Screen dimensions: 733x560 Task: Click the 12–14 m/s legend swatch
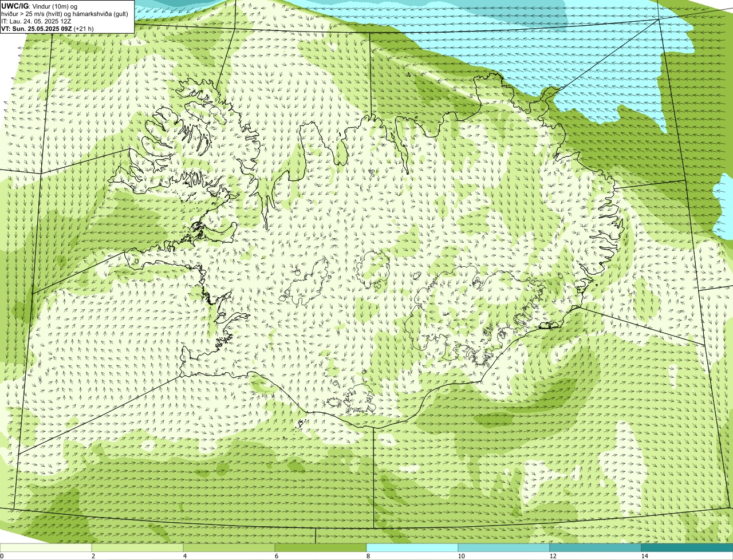coord(596,547)
